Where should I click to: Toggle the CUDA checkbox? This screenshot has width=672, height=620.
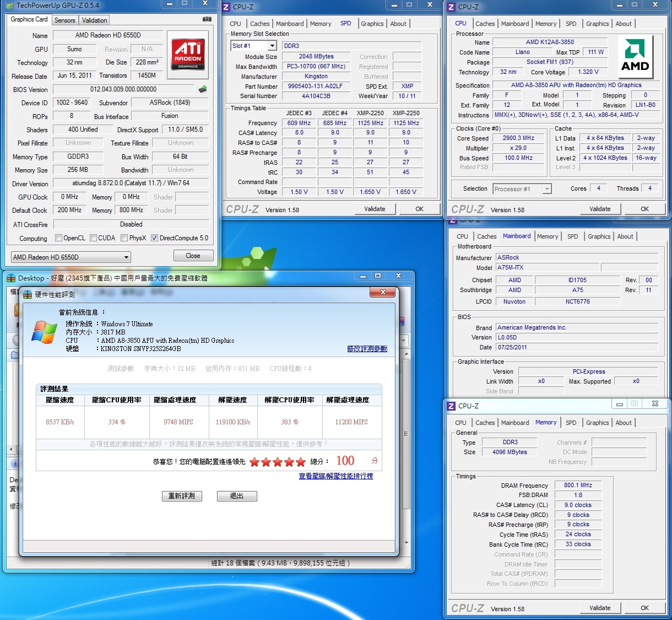click(94, 238)
